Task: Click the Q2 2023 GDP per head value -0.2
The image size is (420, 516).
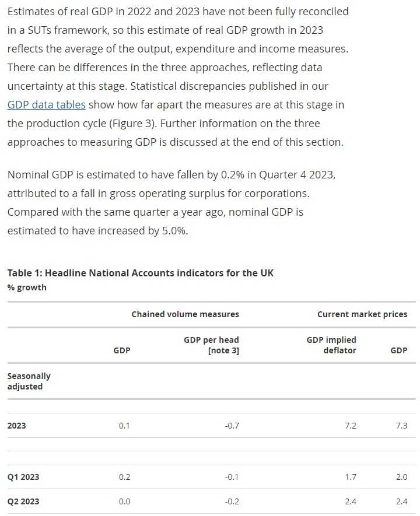Action: (x=232, y=501)
